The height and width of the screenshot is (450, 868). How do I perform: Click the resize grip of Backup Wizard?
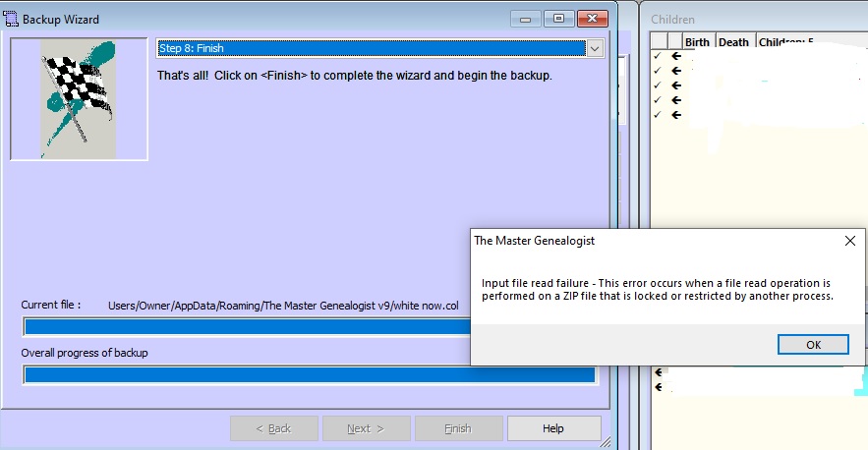pyautogui.click(x=606, y=442)
